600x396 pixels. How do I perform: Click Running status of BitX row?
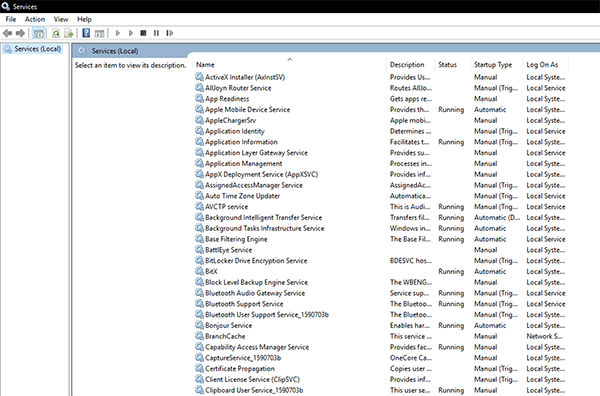tap(451, 272)
